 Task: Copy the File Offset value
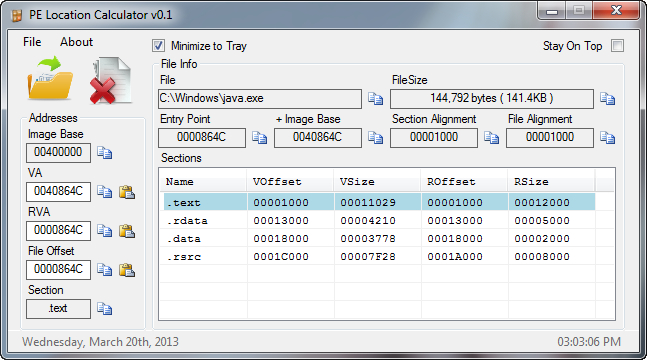(x=104, y=270)
